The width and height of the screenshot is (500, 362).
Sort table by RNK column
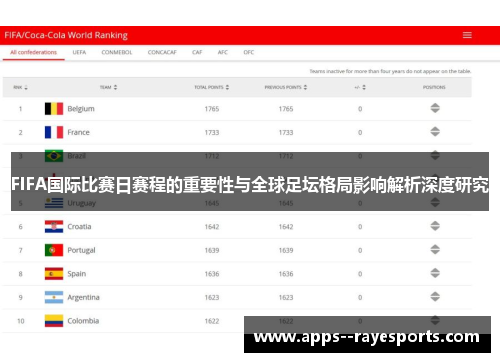tap(20, 87)
